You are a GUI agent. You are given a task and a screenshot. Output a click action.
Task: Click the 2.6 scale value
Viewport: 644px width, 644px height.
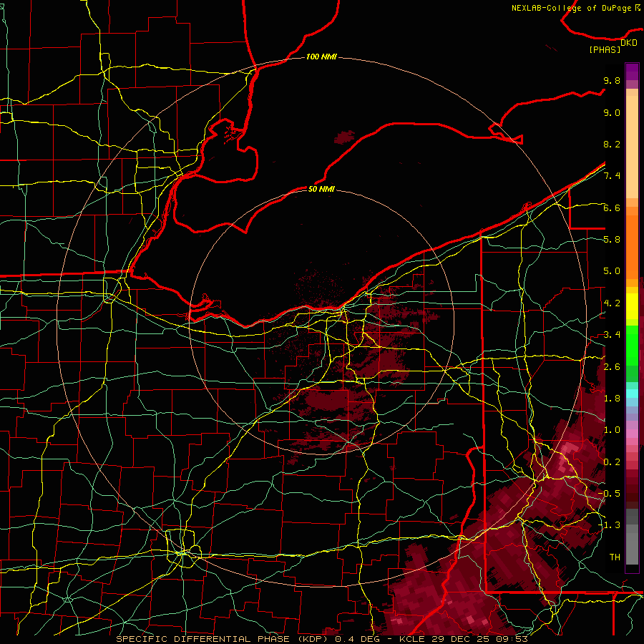tap(612, 367)
